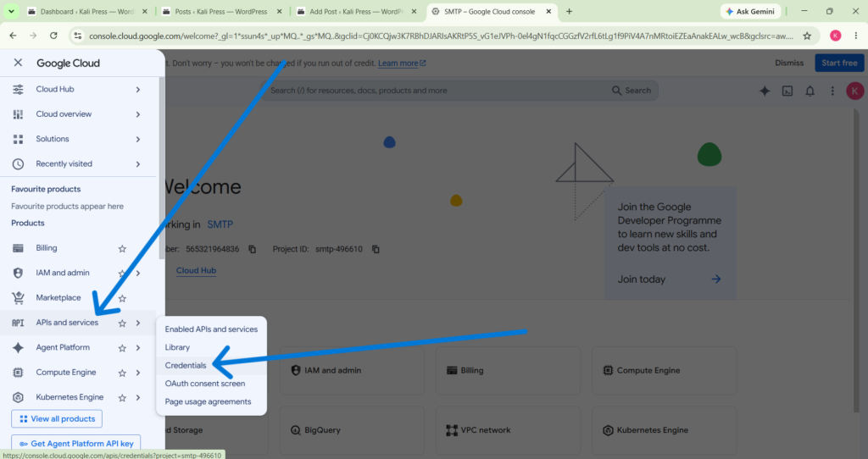Click View all products button
This screenshot has height=459, width=868.
coord(57,418)
